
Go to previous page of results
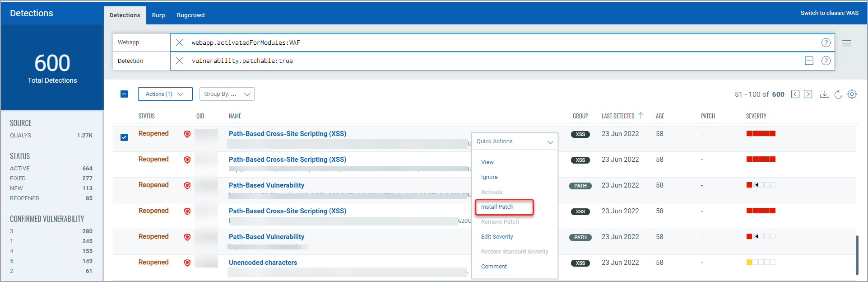coord(795,94)
